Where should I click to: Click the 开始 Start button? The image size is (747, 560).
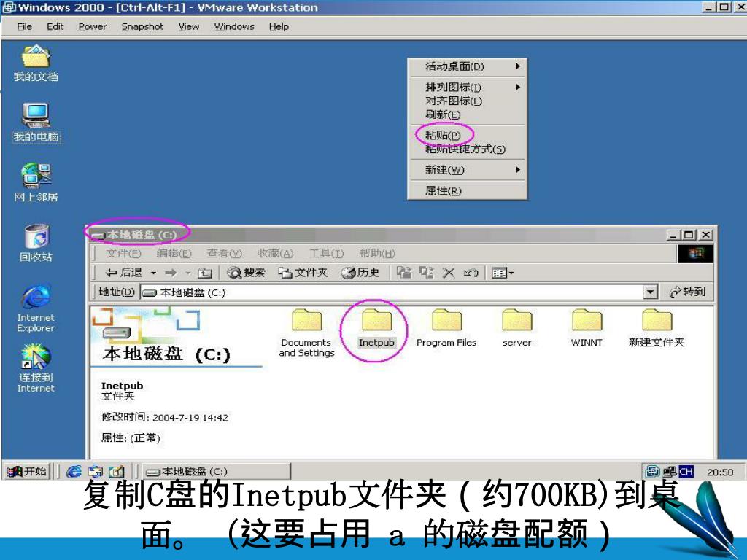point(27,472)
